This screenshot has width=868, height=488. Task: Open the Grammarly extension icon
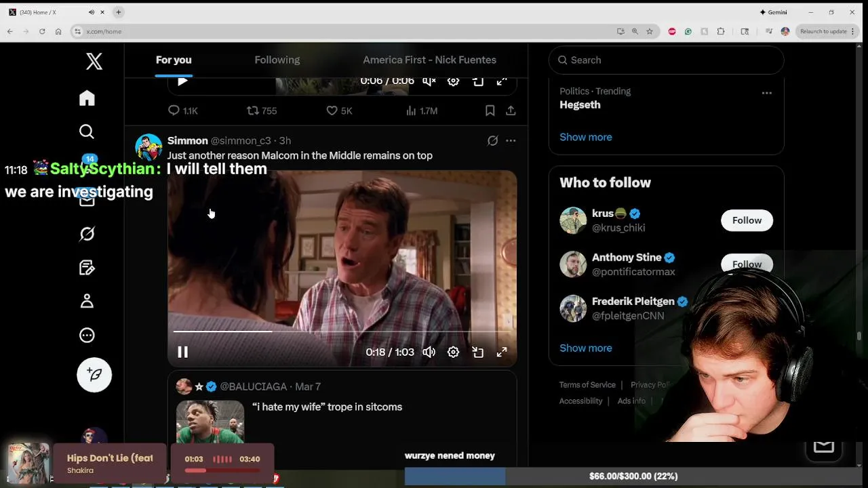(688, 31)
